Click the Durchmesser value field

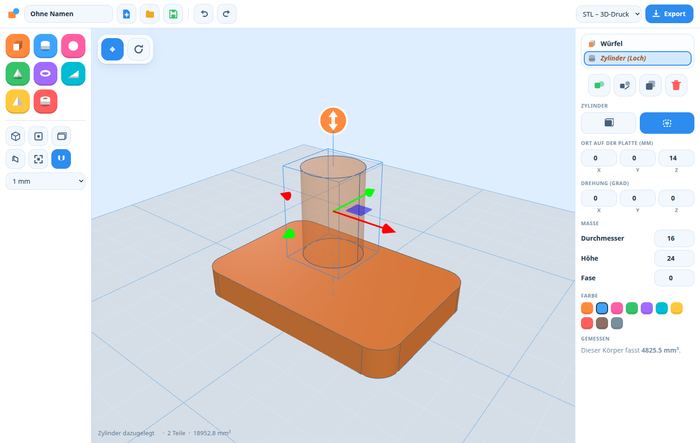pyautogui.click(x=674, y=238)
